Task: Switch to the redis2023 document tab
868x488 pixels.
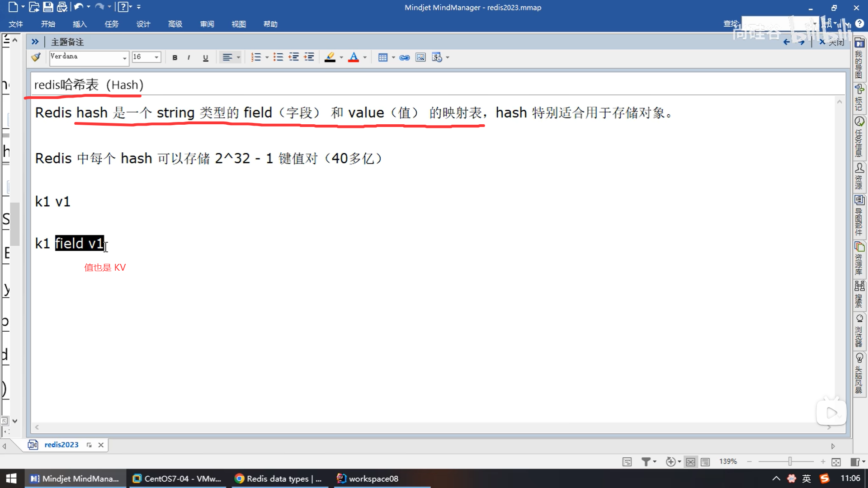Action: (x=61, y=445)
